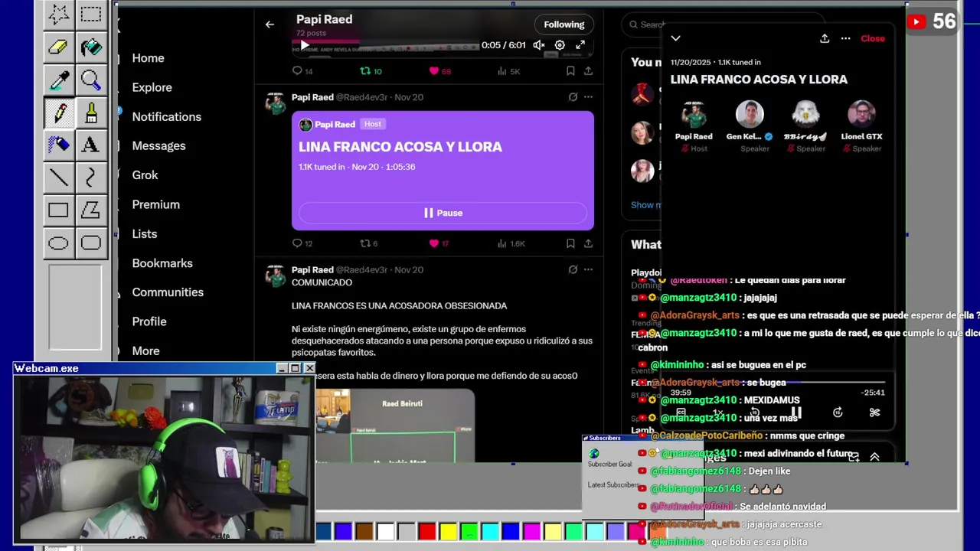Click the Search field at top
The width and height of the screenshot is (980, 551).
pyautogui.click(x=723, y=24)
